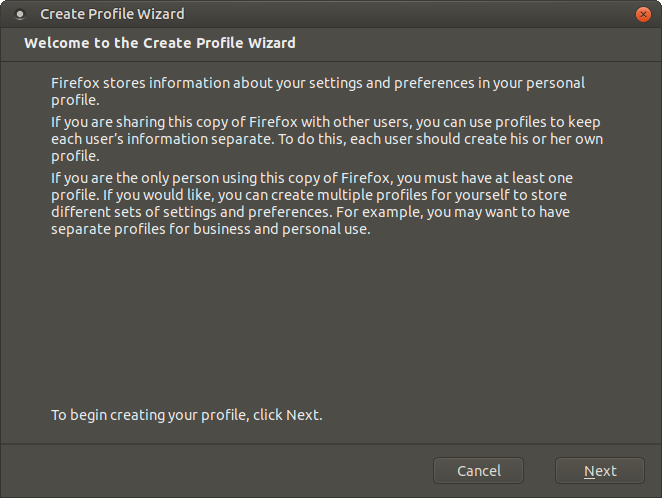Click the 'If you are the only person' line
662x498 pixels.
pyautogui.click(x=312, y=178)
